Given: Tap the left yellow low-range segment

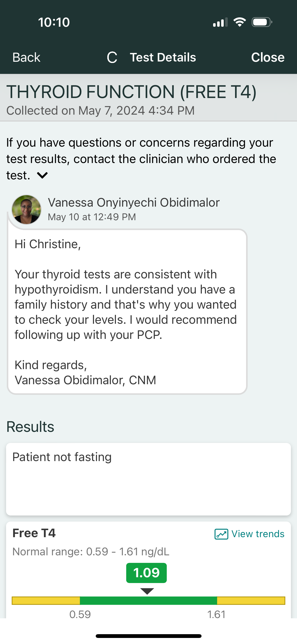Looking at the screenshot, I should pyautogui.click(x=46, y=601).
